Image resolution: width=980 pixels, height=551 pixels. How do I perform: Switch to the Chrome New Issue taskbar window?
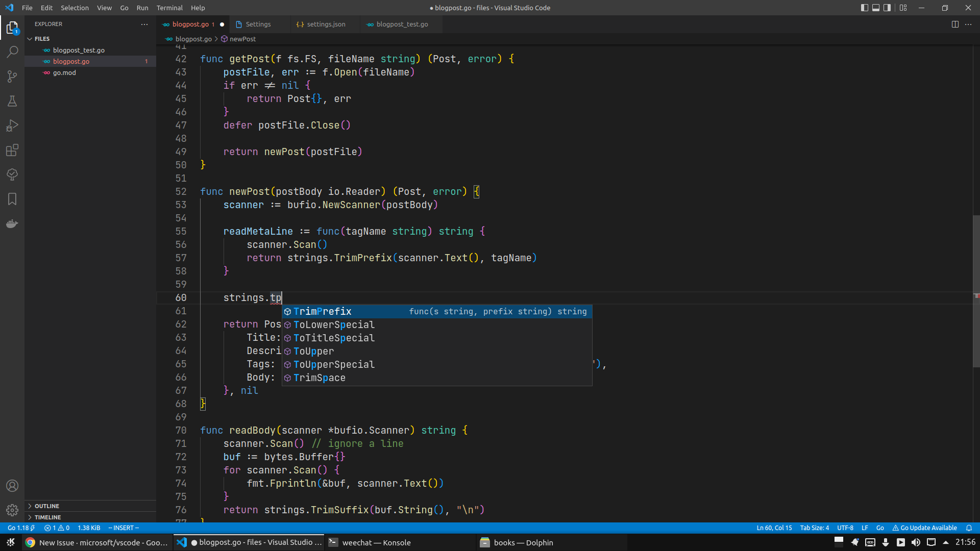click(97, 542)
